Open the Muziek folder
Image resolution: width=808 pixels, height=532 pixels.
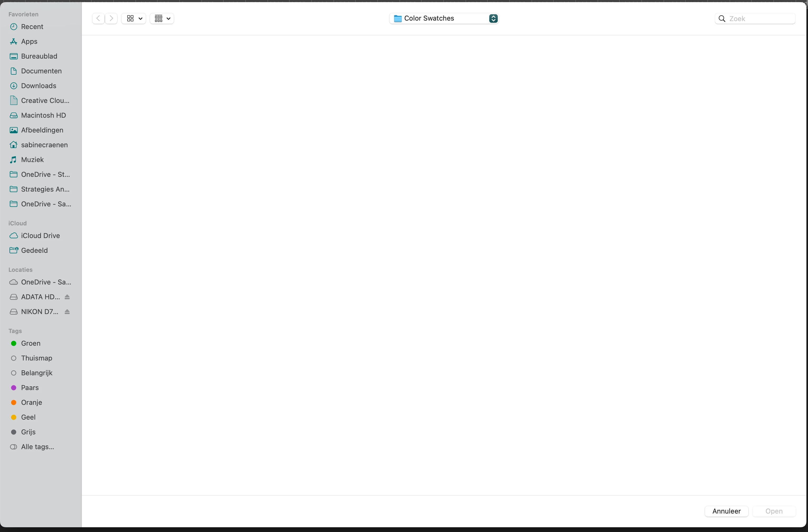pos(32,159)
